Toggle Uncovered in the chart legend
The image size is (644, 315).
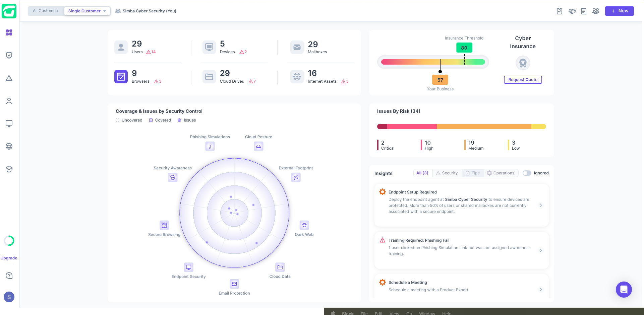pyautogui.click(x=129, y=120)
